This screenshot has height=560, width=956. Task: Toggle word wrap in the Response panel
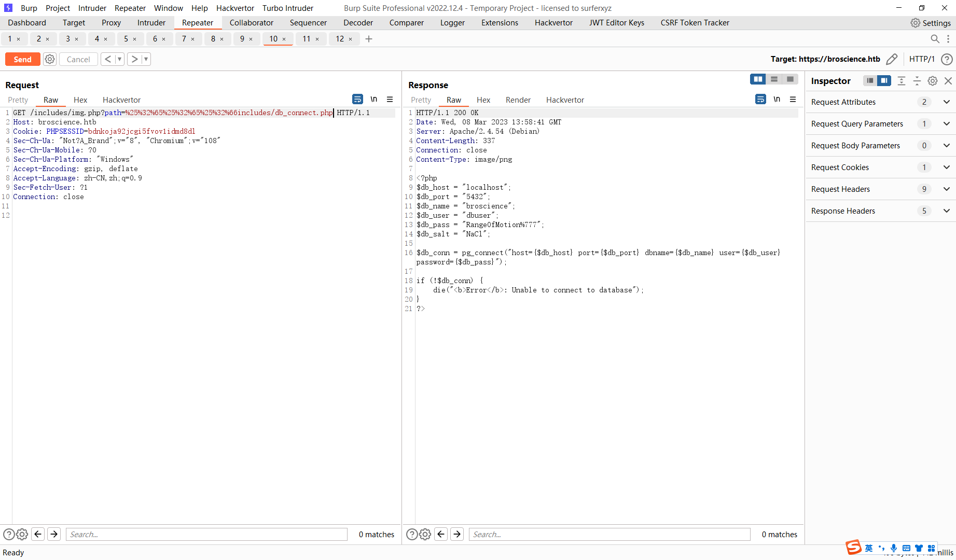[x=760, y=99]
